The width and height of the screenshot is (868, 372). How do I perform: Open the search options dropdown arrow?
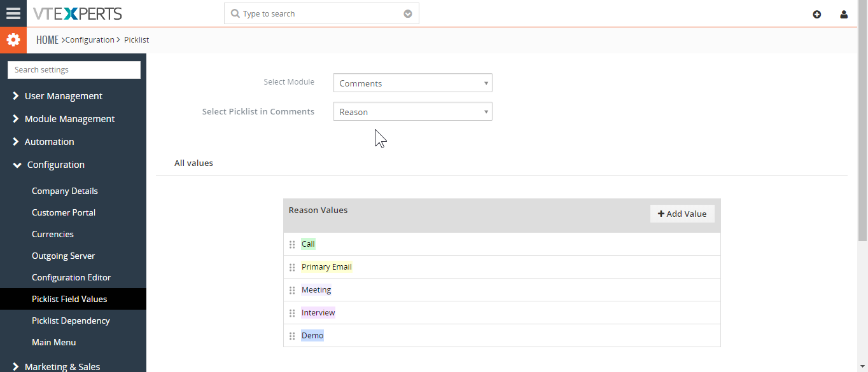pyautogui.click(x=408, y=14)
